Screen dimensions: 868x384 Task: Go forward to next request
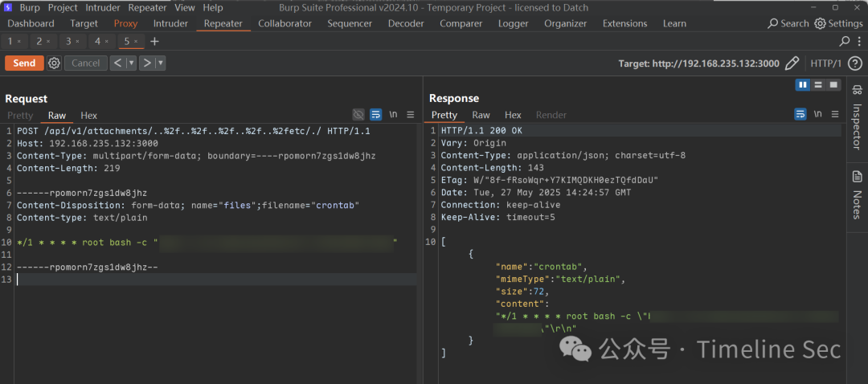coord(147,63)
